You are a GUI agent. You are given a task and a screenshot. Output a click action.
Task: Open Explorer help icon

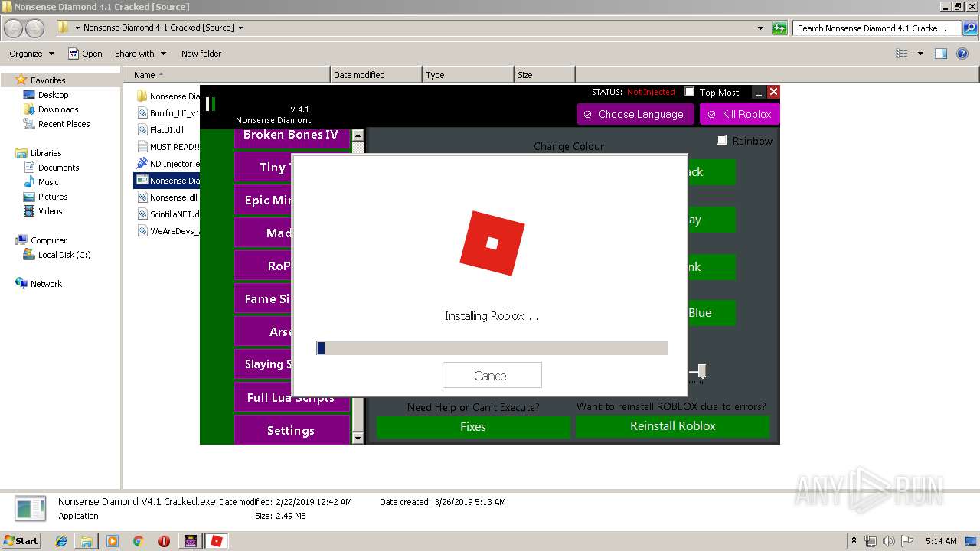(x=964, y=54)
